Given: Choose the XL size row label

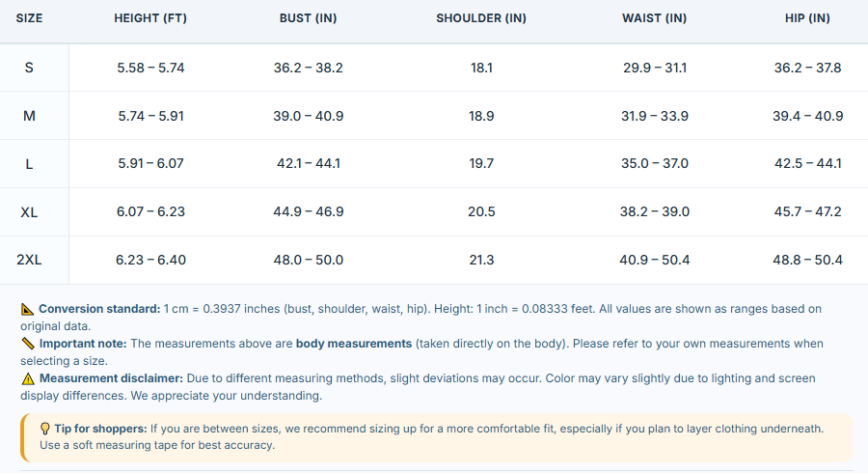Looking at the screenshot, I should (x=29, y=212).
